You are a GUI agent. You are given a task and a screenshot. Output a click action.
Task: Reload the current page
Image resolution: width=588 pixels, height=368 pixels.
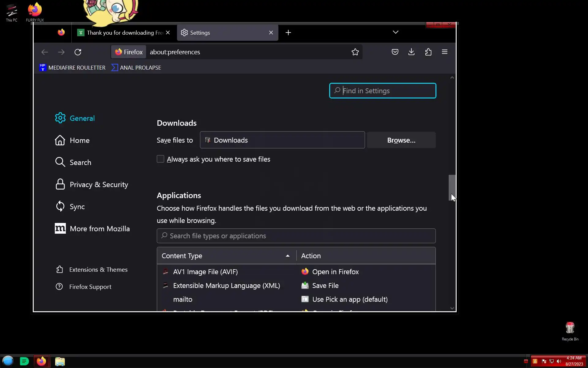pos(78,52)
